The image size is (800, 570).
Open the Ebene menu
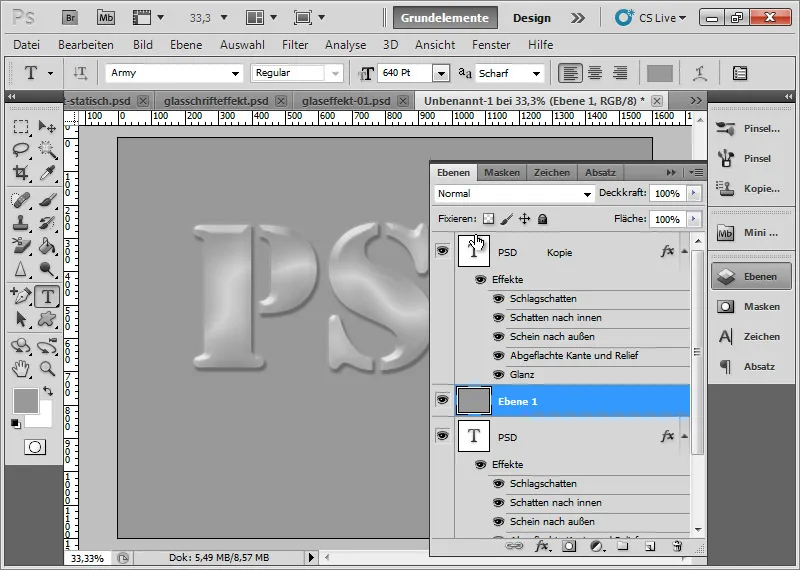coord(186,45)
